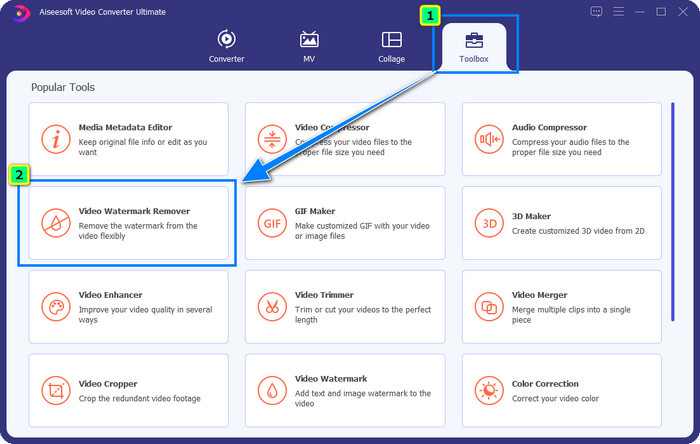Click the 3D Maker icon

[x=489, y=223]
